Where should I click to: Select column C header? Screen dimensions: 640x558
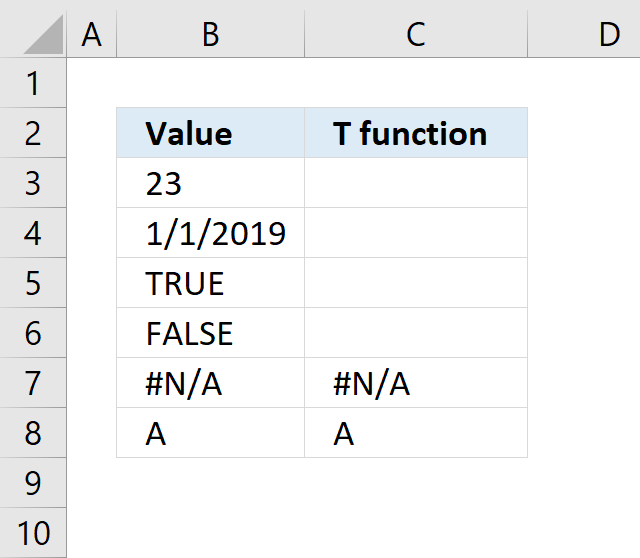[x=416, y=33]
